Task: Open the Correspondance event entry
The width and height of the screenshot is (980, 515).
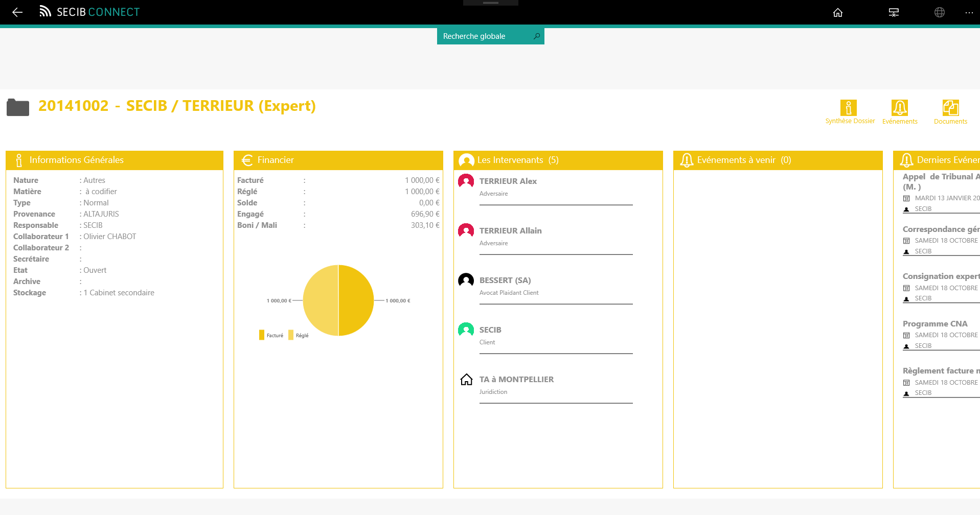Action: 941,240
